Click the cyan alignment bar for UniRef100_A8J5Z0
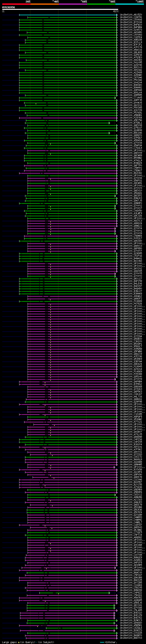 pyautogui.click(x=68, y=15)
